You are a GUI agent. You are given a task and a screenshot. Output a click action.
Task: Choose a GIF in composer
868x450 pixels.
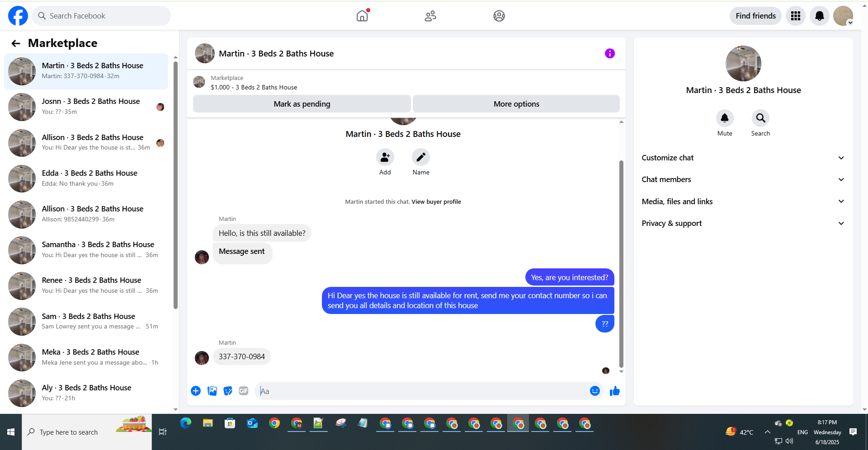click(x=244, y=391)
